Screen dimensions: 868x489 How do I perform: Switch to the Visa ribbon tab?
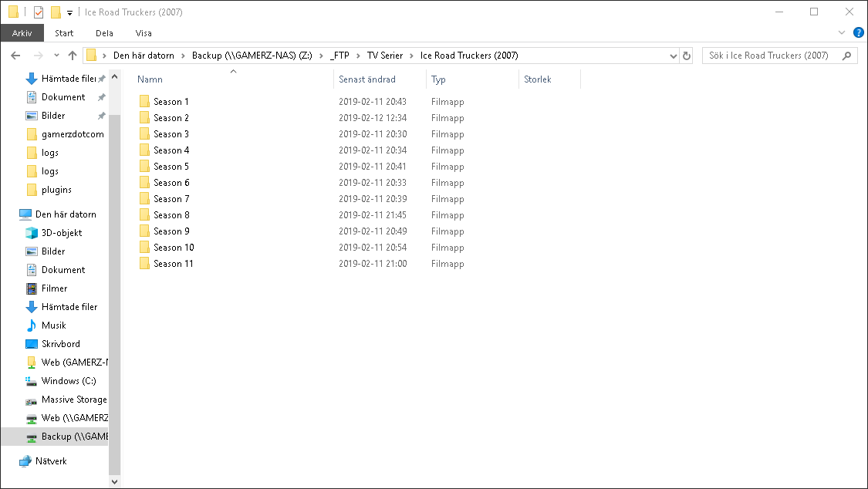(144, 33)
